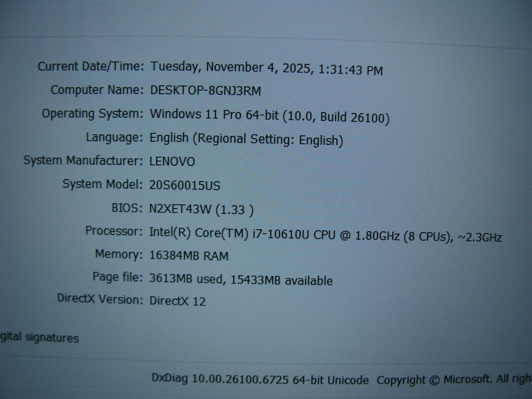Click the Current Date/Time label
This screenshot has height=399, width=532.
click(91, 66)
